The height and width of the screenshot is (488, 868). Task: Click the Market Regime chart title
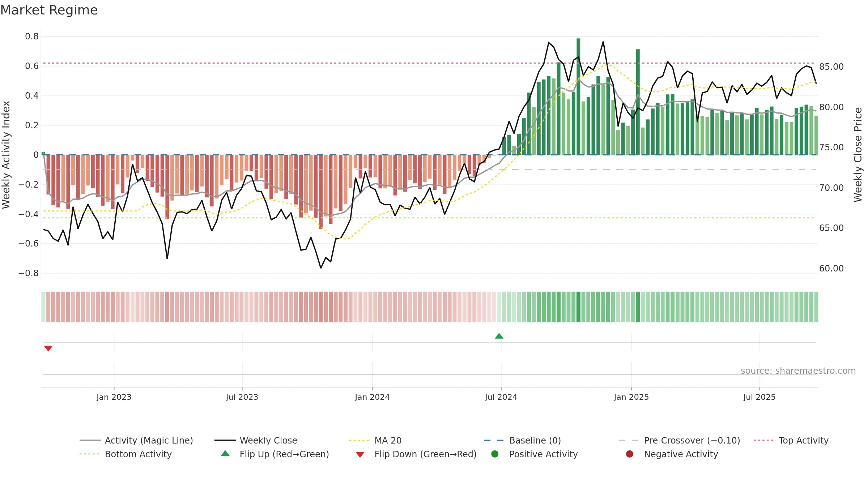pyautogui.click(x=49, y=10)
